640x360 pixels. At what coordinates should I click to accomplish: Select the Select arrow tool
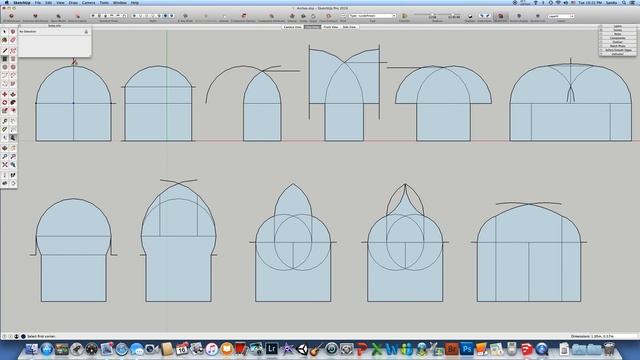click(x=4, y=32)
